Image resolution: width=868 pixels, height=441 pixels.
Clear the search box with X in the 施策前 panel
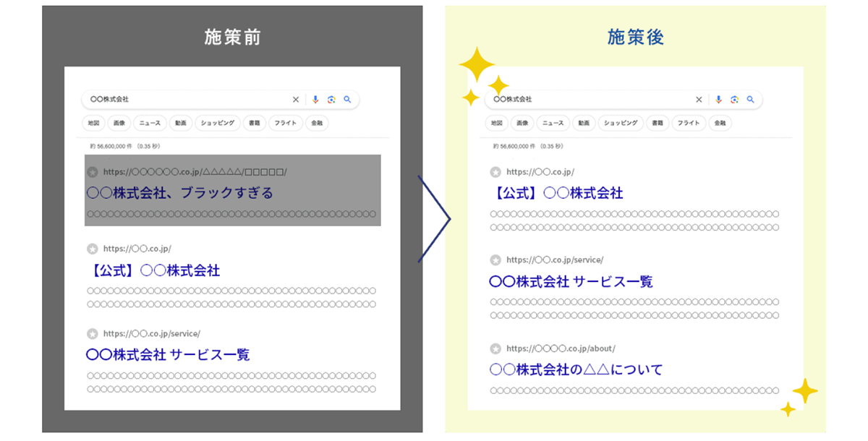pyautogui.click(x=295, y=100)
